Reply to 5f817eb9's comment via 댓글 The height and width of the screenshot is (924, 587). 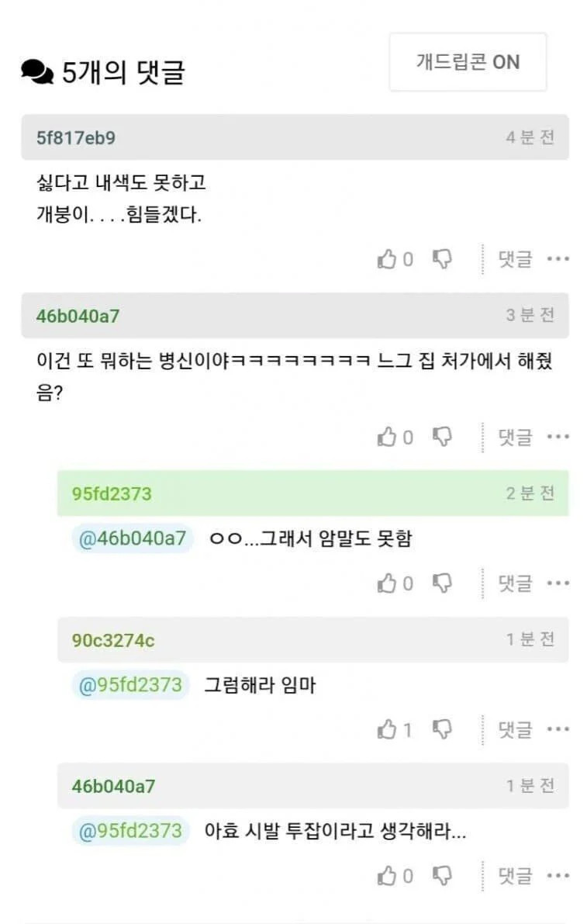pyautogui.click(x=515, y=259)
